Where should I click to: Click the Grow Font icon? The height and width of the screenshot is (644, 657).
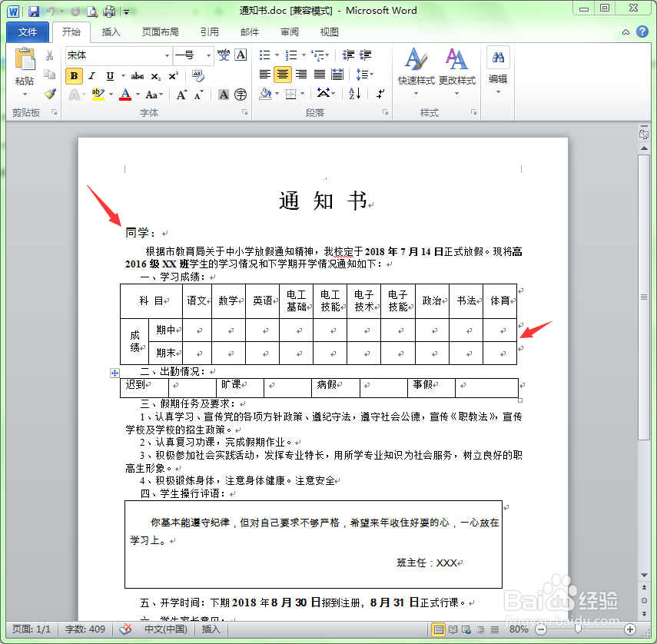(181, 95)
